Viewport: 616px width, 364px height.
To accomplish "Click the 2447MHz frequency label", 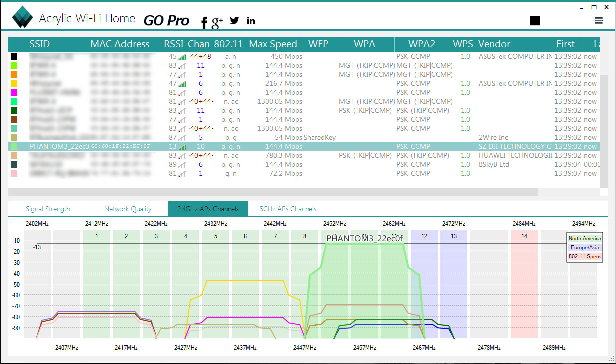I will (x=304, y=347).
